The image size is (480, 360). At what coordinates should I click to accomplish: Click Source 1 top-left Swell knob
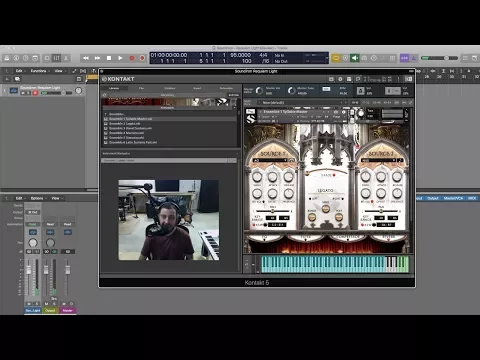point(257,176)
